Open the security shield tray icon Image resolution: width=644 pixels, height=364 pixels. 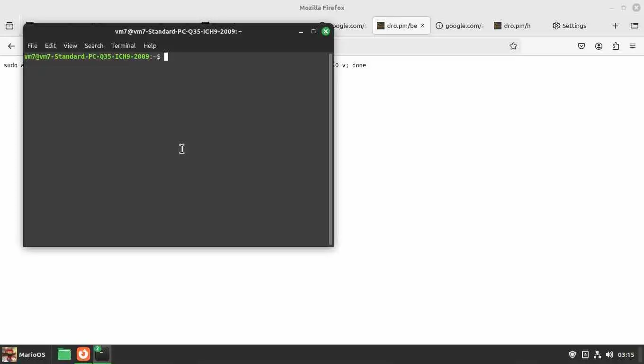(572, 355)
